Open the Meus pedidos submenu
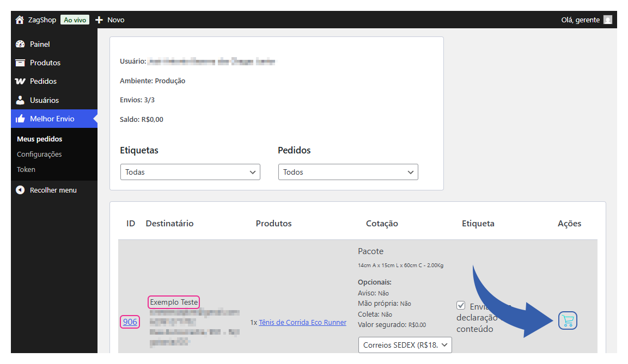Image resolution: width=628 pixels, height=364 pixels. tap(40, 139)
